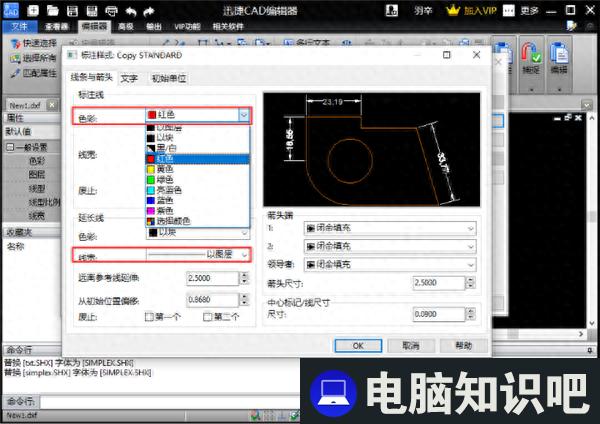Click the 快速选择 tool in the ribbon

(x=33, y=43)
